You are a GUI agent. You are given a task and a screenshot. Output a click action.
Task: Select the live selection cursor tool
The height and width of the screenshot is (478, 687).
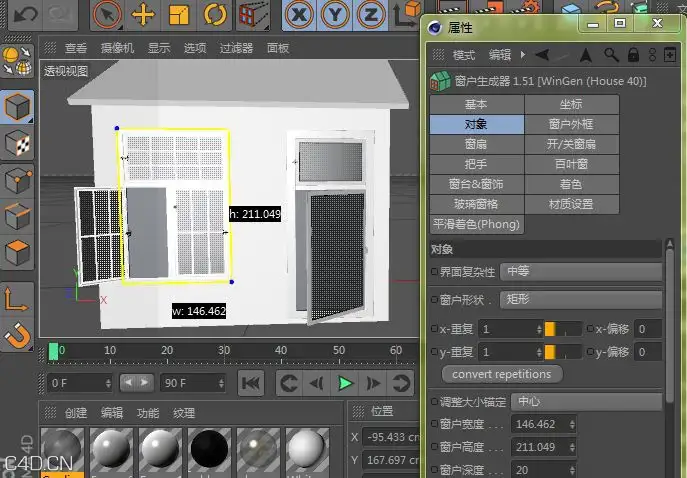tap(106, 14)
